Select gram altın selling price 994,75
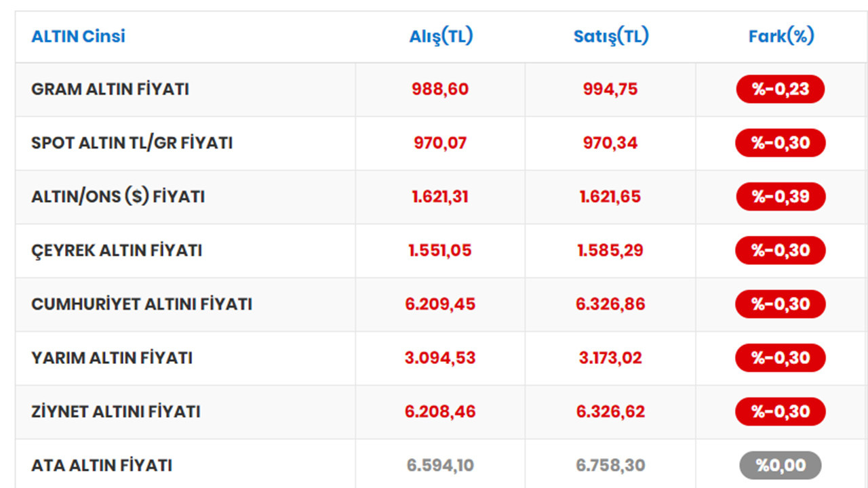The width and height of the screenshot is (868, 488). pos(610,89)
